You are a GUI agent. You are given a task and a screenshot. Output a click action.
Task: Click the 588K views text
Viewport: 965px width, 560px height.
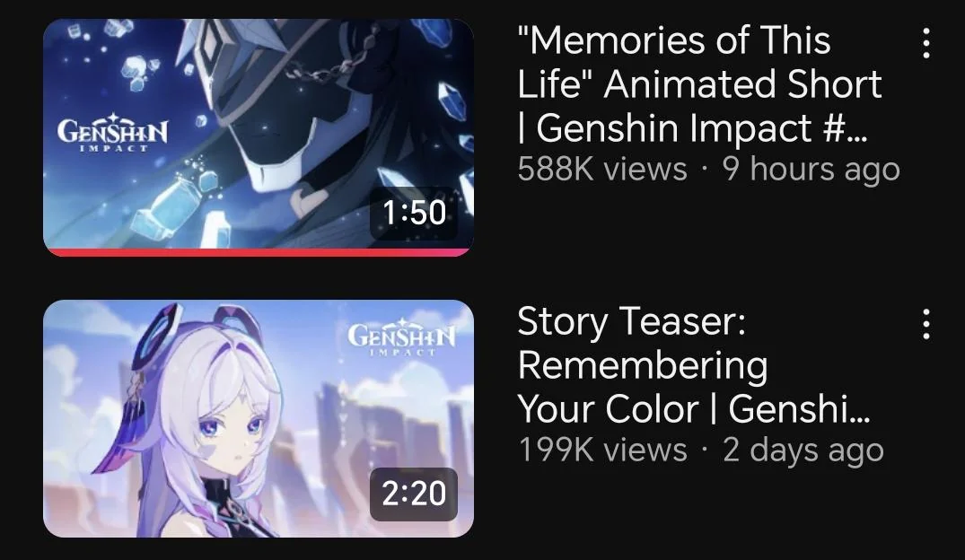tap(602, 169)
